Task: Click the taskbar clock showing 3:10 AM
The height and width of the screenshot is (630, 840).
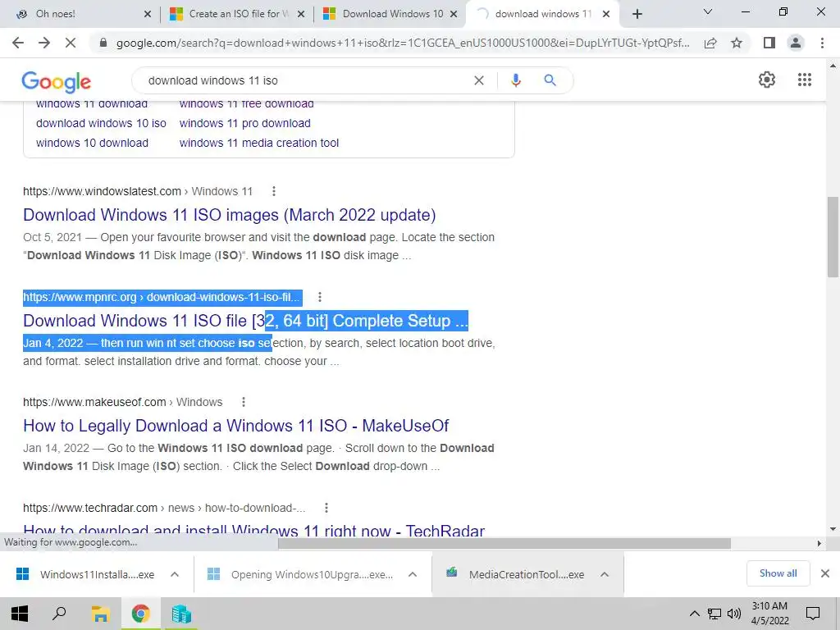Action: point(769,614)
